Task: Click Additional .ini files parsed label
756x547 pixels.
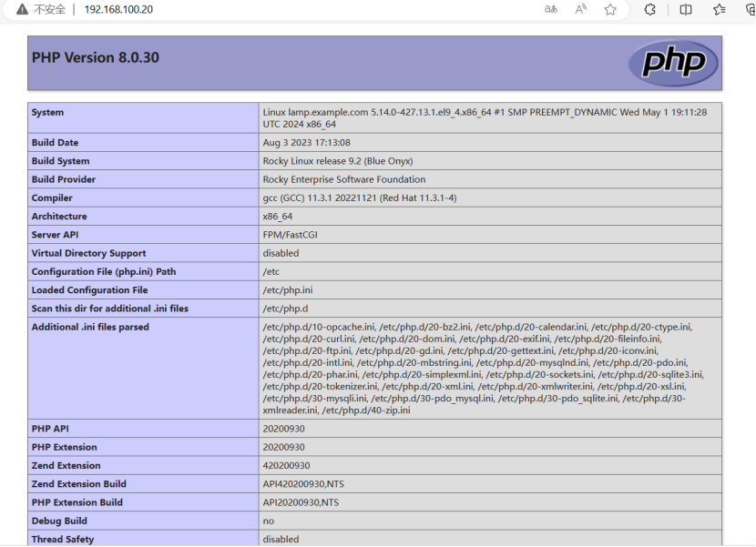Action: click(x=90, y=327)
